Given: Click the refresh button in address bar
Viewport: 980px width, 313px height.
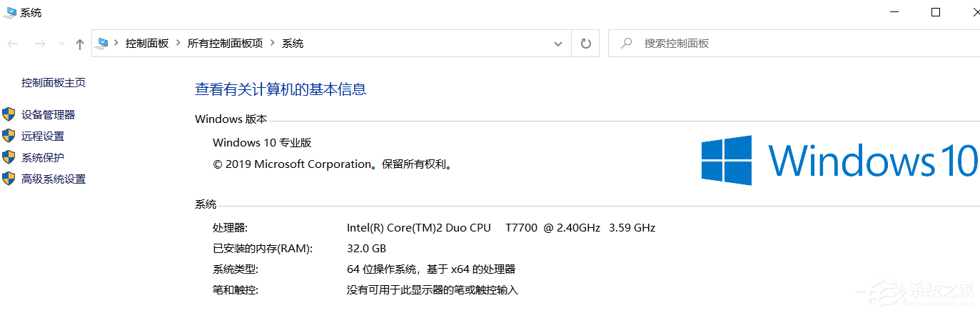Looking at the screenshot, I should pyautogui.click(x=586, y=44).
